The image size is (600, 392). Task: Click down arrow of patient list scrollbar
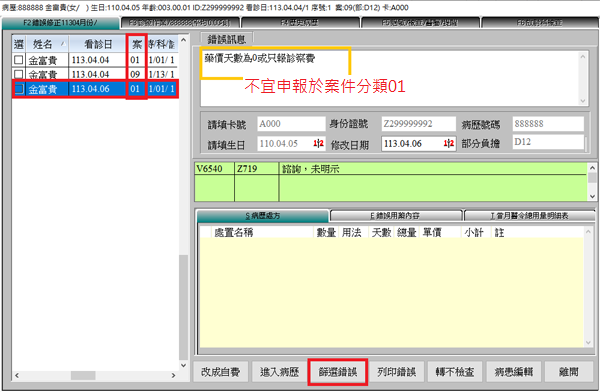click(184, 365)
